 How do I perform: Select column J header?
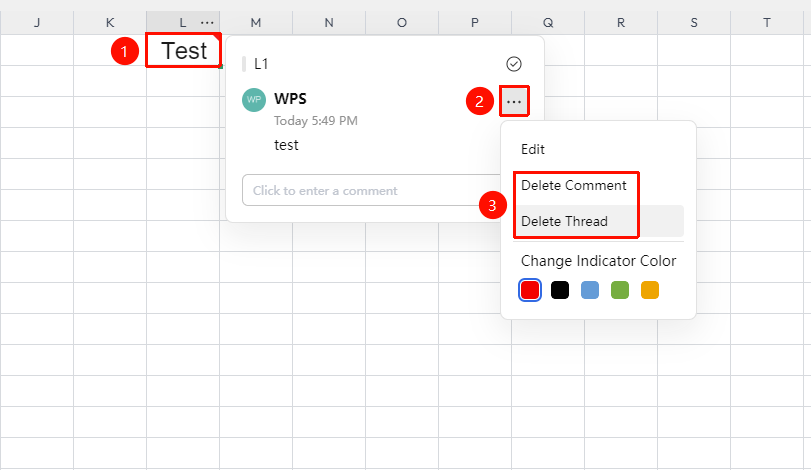point(37,23)
